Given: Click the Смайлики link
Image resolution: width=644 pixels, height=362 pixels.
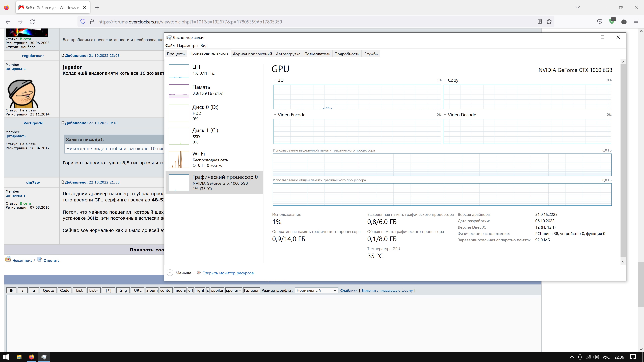Looking at the screenshot, I should point(349,290).
